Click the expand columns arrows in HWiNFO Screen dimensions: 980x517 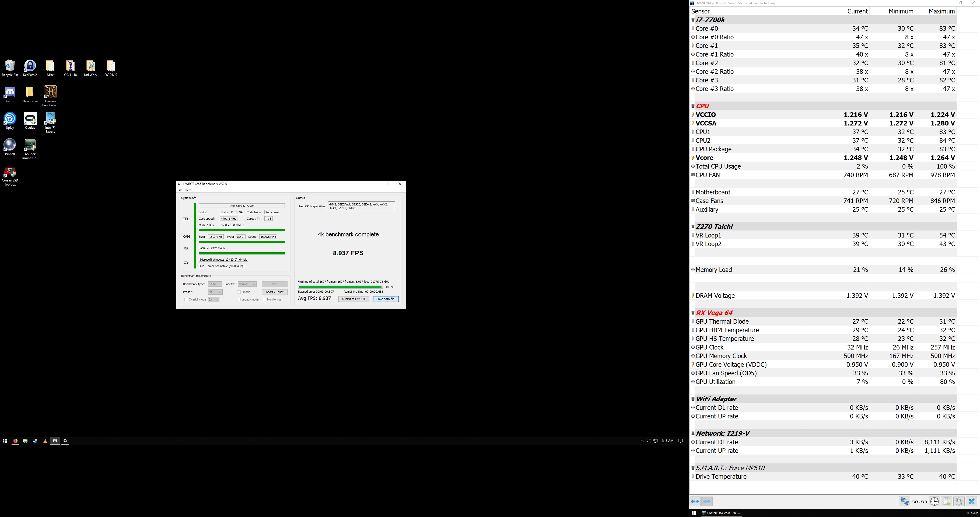point(695,501)
